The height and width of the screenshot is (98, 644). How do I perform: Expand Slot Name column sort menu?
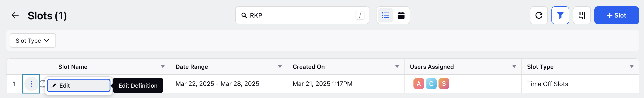(x=163, y=67)
